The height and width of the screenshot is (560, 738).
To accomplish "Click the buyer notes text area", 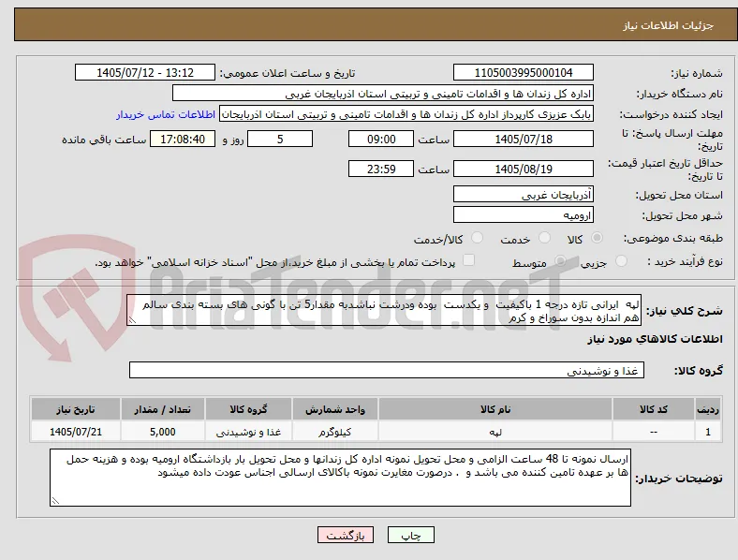I will (x=340, y=478).
